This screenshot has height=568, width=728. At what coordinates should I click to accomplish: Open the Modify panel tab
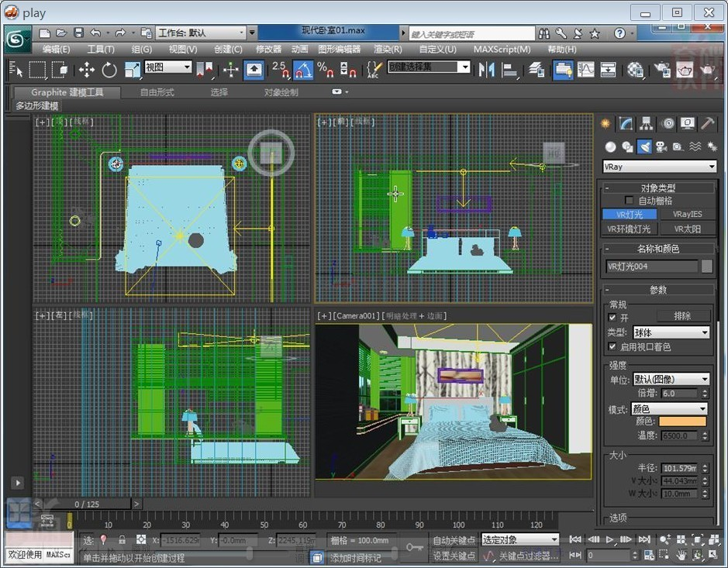click(626, 124)
